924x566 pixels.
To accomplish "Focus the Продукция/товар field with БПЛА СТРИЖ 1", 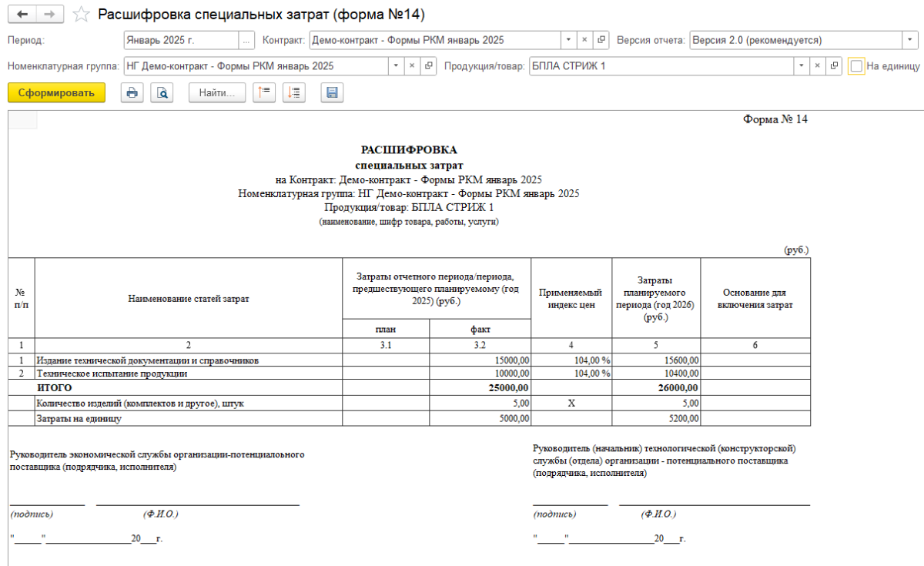I will pyautogui.click(x=661, y=66).
